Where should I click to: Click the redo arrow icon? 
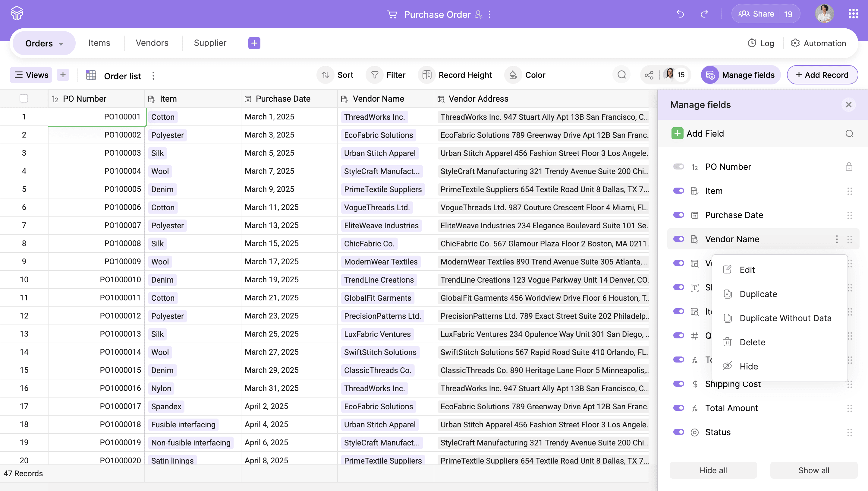704,14
